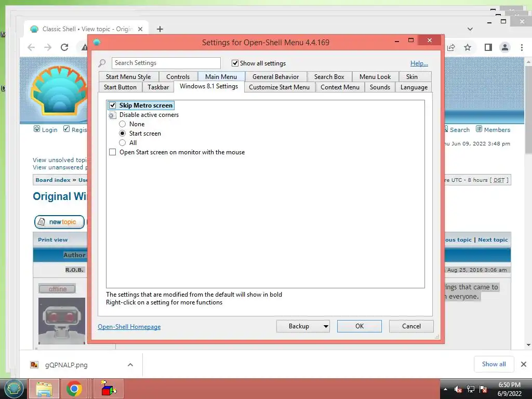Open a new Chrome tab with the plus icon
The image size is (532, 399).
(160, 29)
